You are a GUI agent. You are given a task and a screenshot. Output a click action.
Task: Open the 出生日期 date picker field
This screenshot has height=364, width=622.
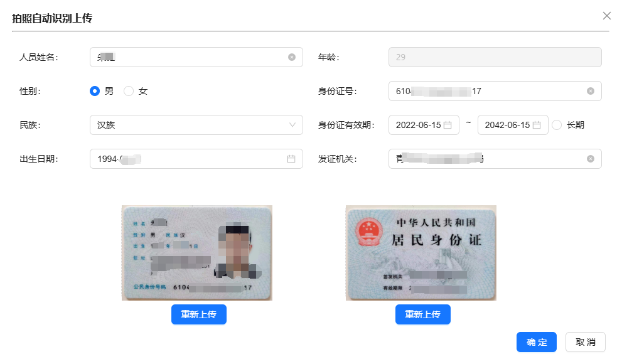(x=188, y=159)
